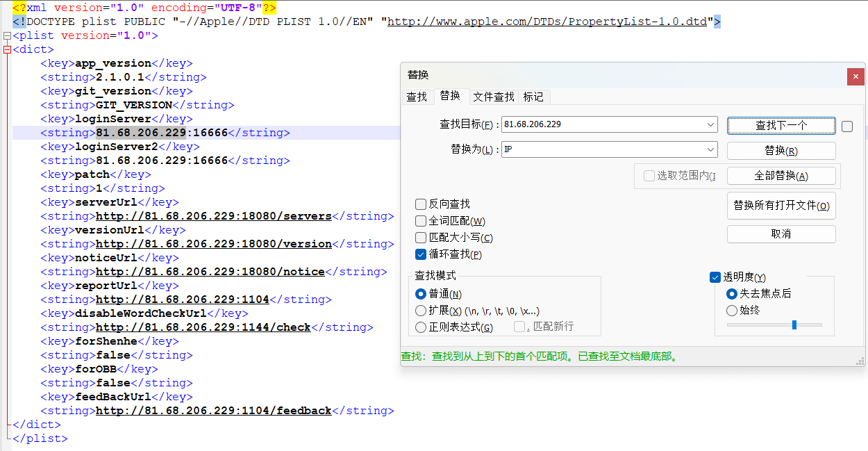Close the 替换 dialog with the red X

pyautogui.click(x=856, y=76)
